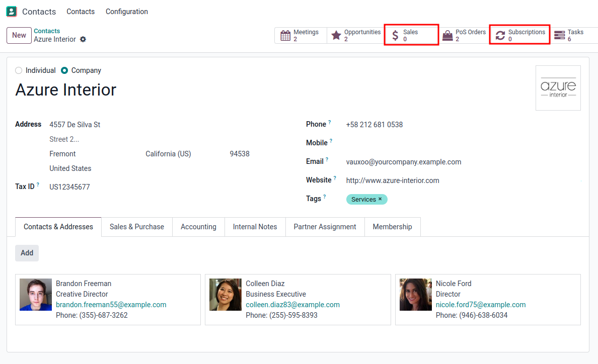Click the Azure Interior company logo image
598x364 pixels.
tap(558, 88)
